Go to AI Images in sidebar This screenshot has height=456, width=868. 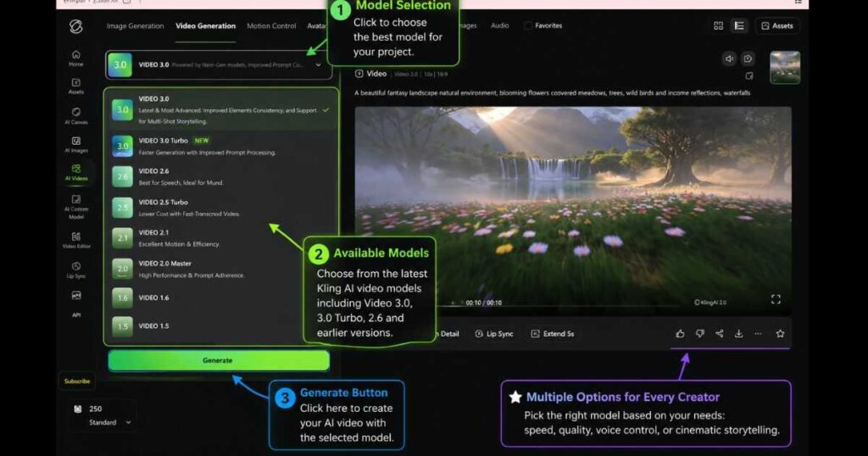tap(75, 145)
